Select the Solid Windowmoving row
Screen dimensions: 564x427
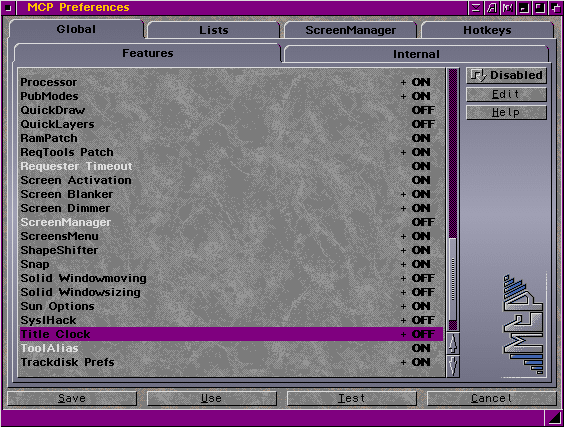click(231, 278)
